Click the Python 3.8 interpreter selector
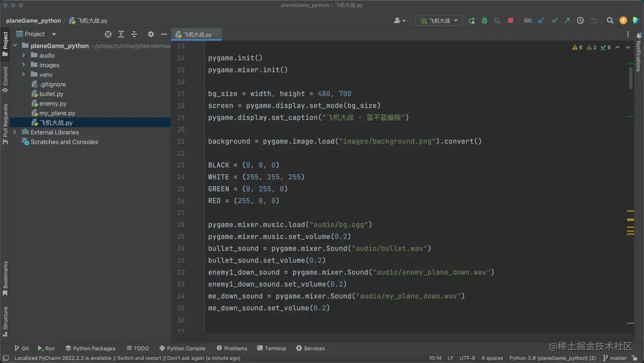This screenshot has width=644, height=363. point(553,358)
